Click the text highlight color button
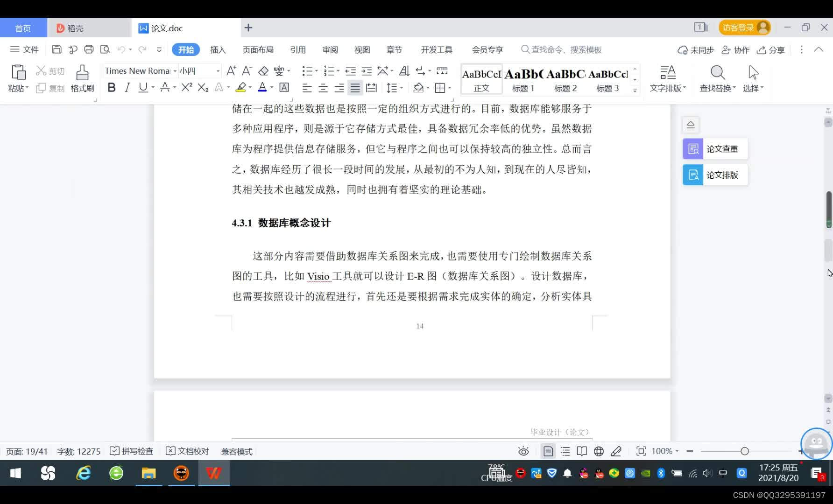The height and width of the screenshot is (504, 833). (241, 87)
